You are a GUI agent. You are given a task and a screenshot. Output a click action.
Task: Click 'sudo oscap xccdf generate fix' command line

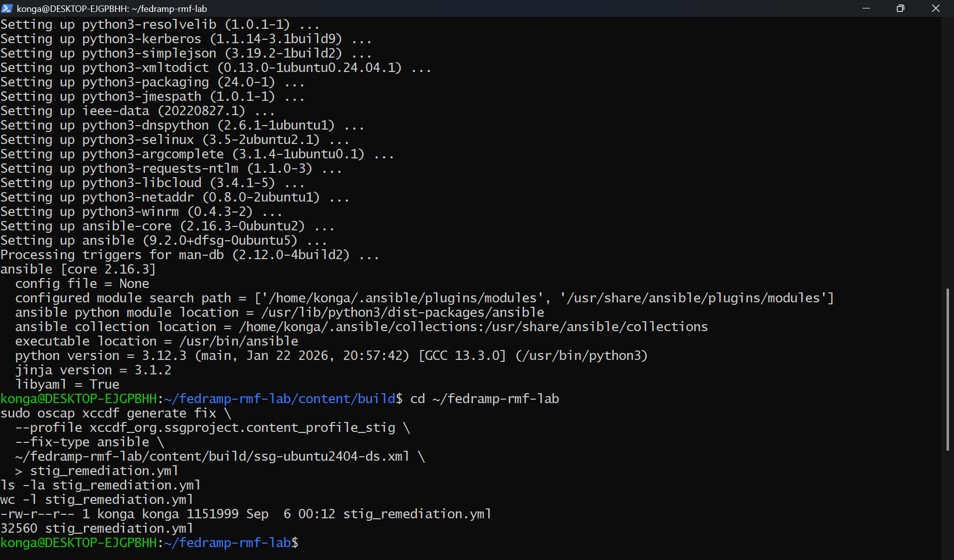point(116,413)
